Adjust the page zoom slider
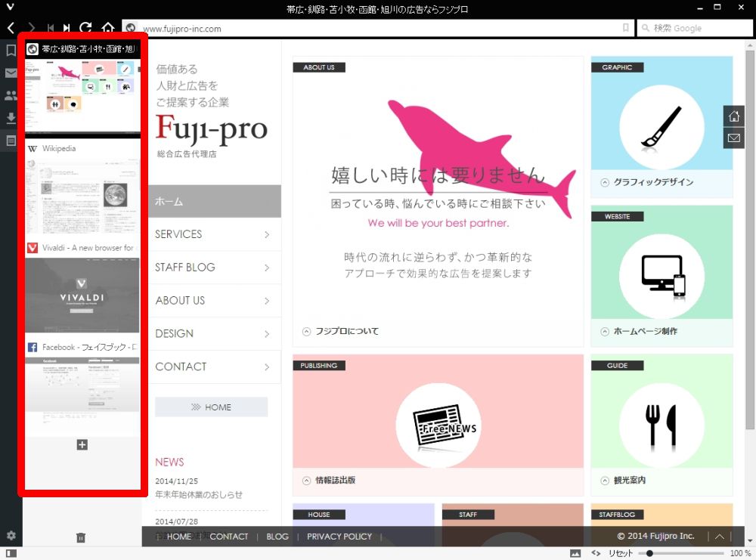This screenshot has width=756, height=560. click(x=682, y=553)
